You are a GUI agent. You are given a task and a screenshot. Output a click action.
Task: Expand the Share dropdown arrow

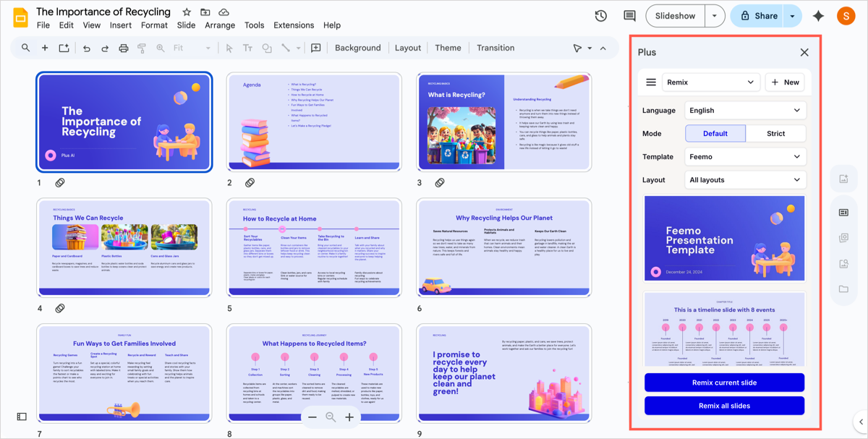coord(793,16)
